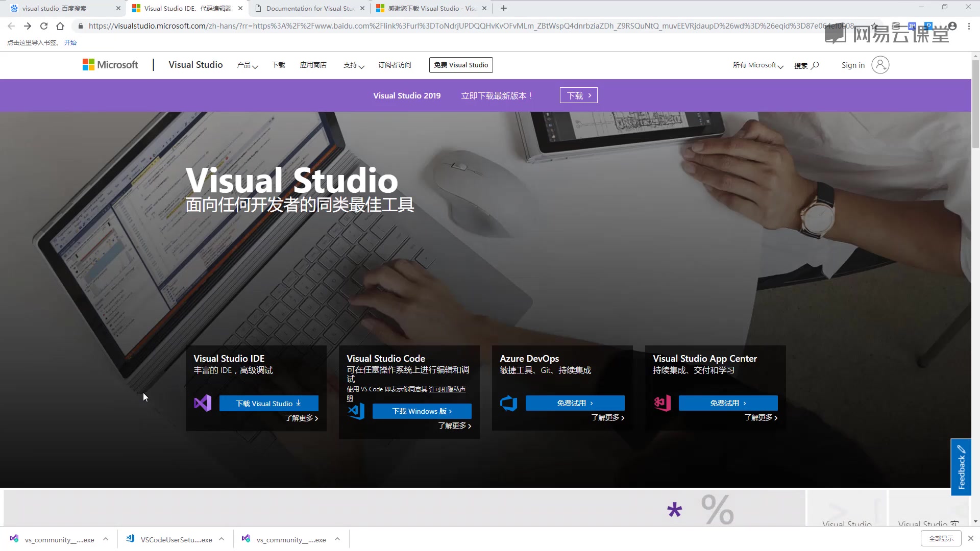Click the scrollbar down arrow
This screenshot has height=551, width=980.
(975, 521)
